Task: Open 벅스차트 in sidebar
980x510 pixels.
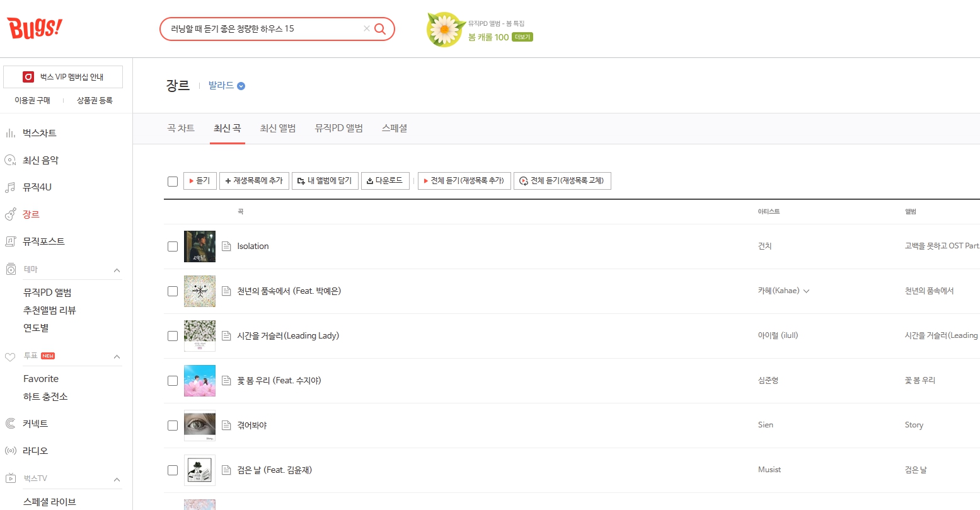Action: 40,133
